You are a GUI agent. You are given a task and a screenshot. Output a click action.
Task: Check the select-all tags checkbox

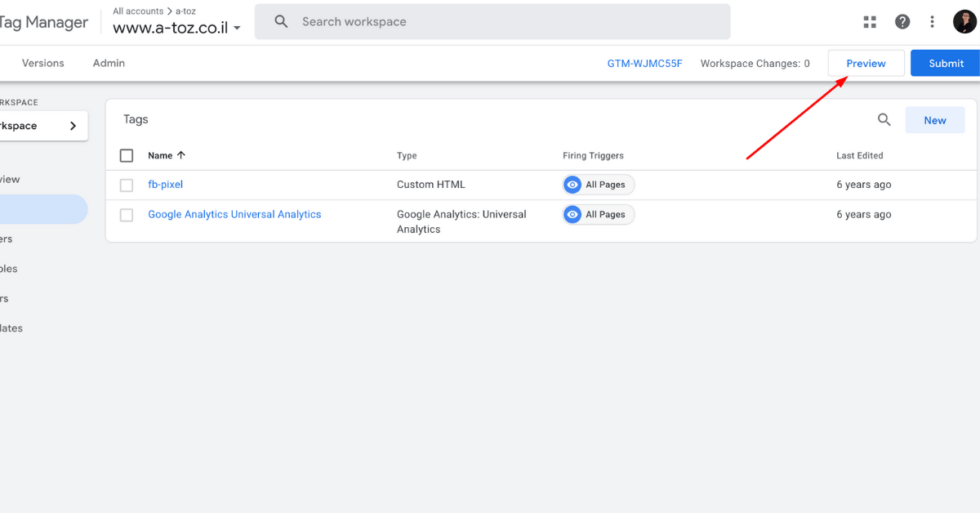point(127,155)
